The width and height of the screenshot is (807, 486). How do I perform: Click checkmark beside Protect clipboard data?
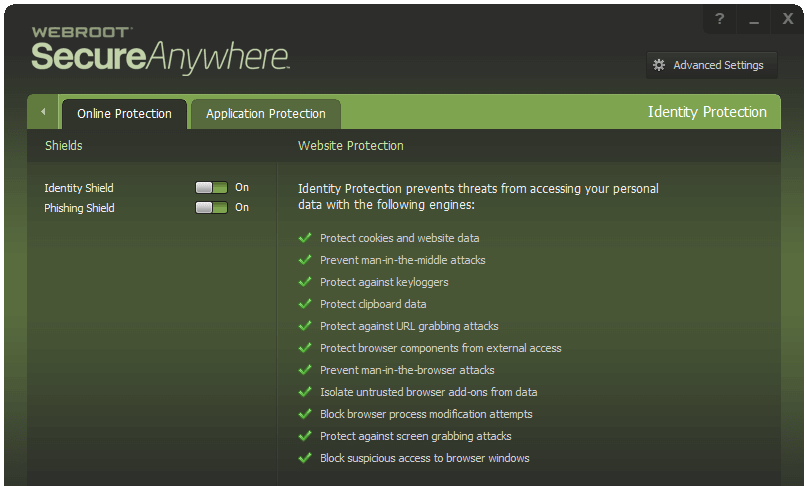click(305, 303)
